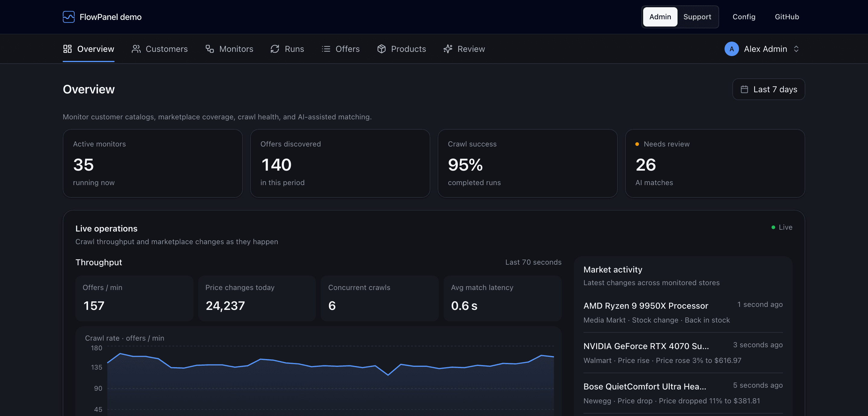Image resolution: width=868 pixels, height=416 pixels.
Task: Open the Alex Admin account dropdown chevron
Action: point(796,49)
